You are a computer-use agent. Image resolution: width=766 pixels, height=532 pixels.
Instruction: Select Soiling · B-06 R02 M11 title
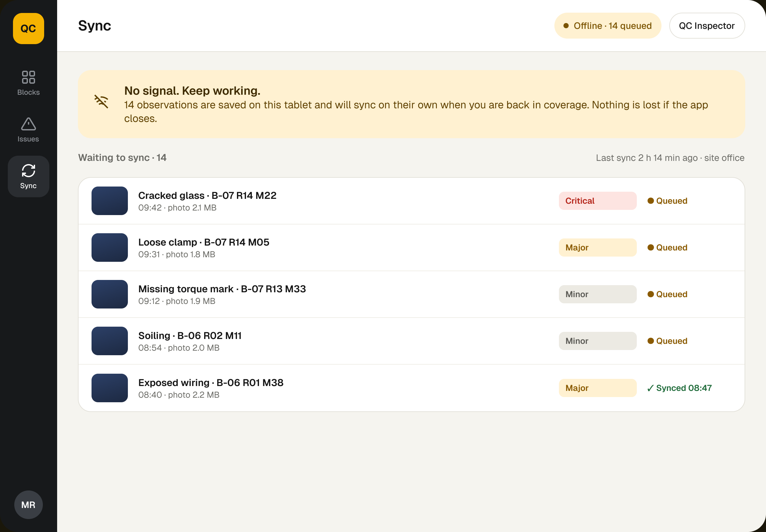pos(190,335)
